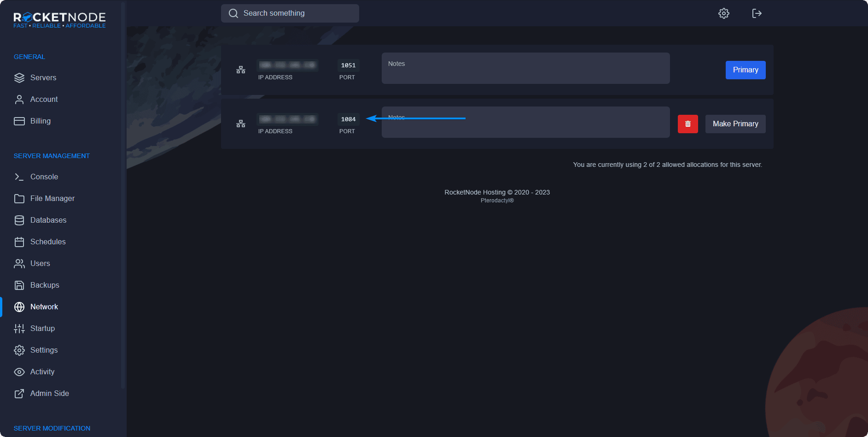Delete the port 1084 allocation
This screenshot has height=437, width=868.
click(687, 124)
